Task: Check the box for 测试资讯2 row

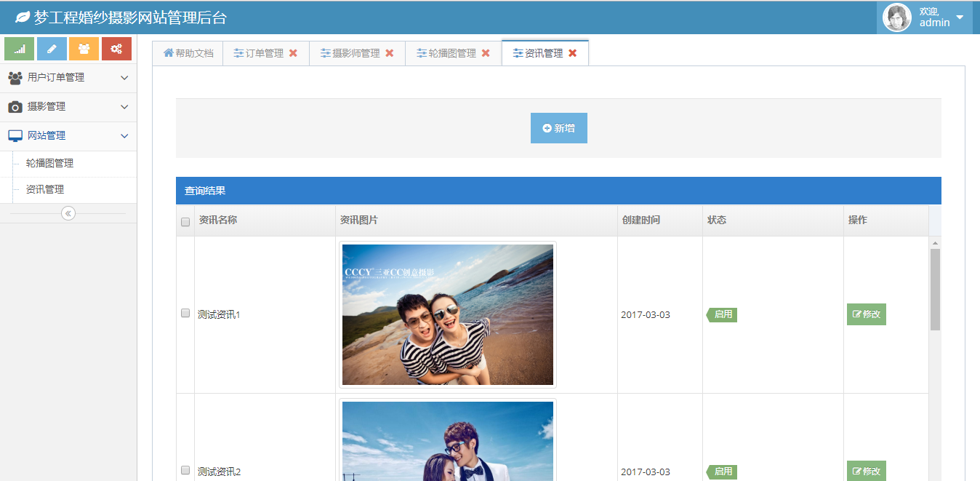Action: (x=185, y=471)
